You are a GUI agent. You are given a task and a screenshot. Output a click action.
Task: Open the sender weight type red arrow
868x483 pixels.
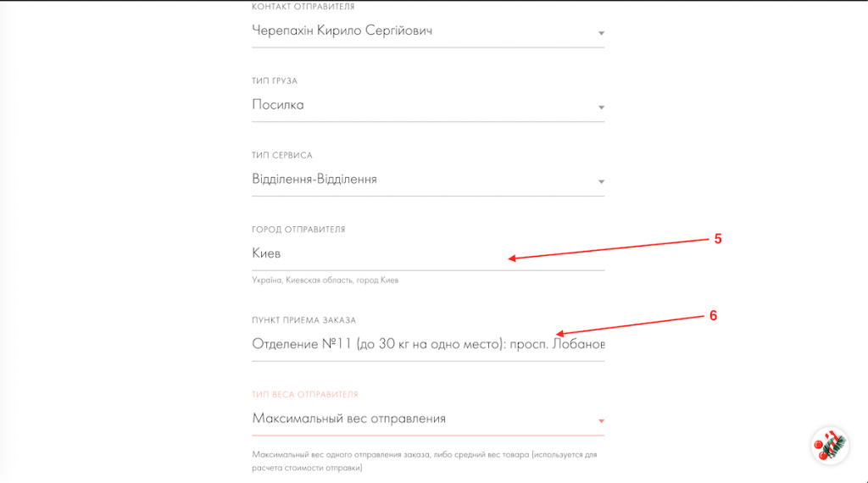coord(601,421)
